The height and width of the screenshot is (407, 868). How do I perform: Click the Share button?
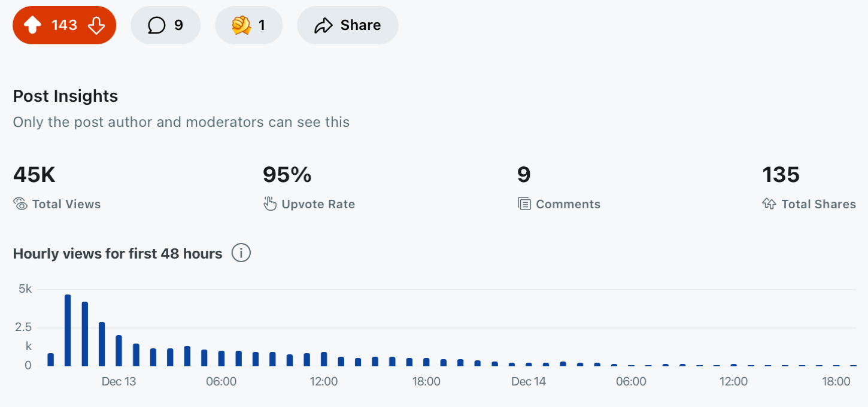coord(348,25)
